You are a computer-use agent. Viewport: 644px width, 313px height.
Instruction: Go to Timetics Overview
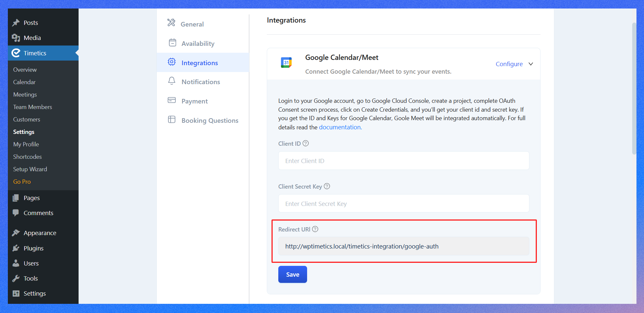[x=25, y=70]
